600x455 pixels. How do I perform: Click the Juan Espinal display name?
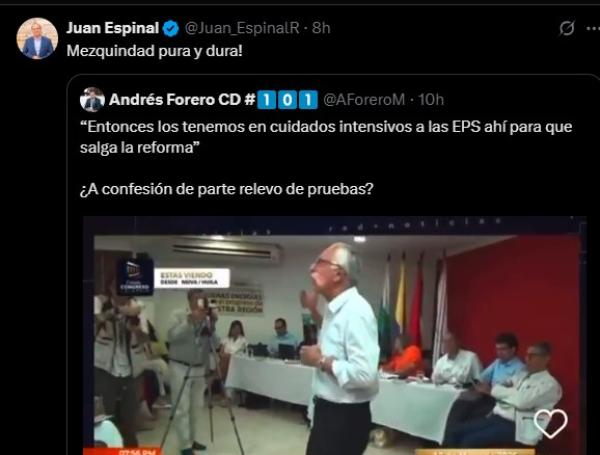pos(112,28)
